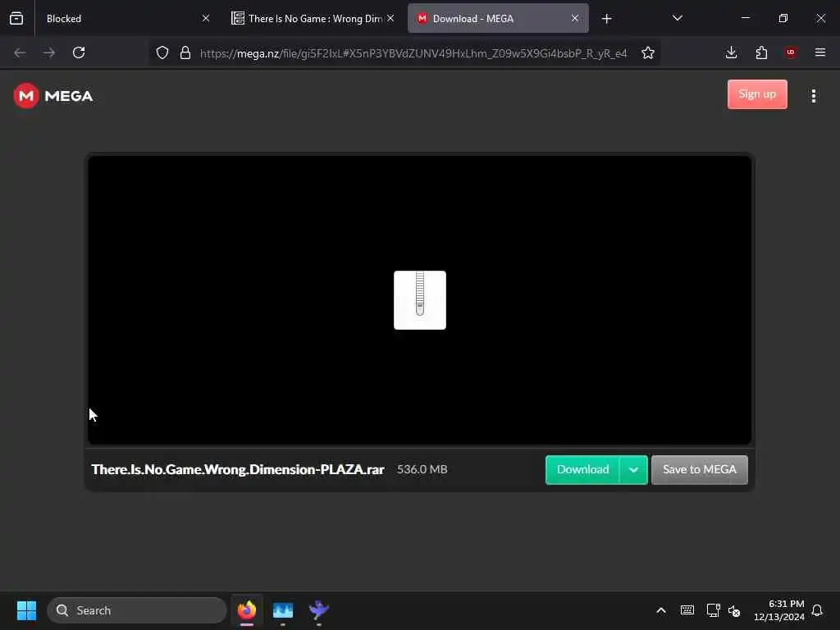Open uBlock Origin extension icon
This screenshot has width=840, height=630.
tap(790, 53)
